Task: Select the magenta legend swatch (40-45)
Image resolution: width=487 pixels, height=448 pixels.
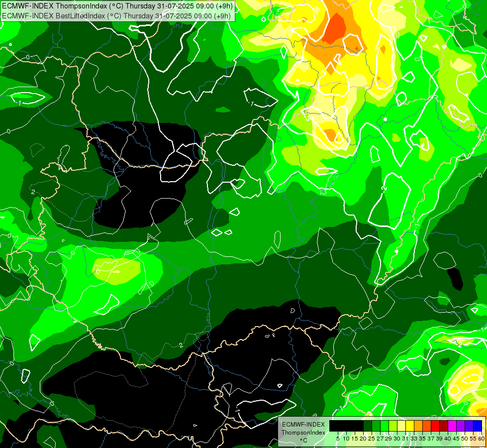Action: (452, 426)
